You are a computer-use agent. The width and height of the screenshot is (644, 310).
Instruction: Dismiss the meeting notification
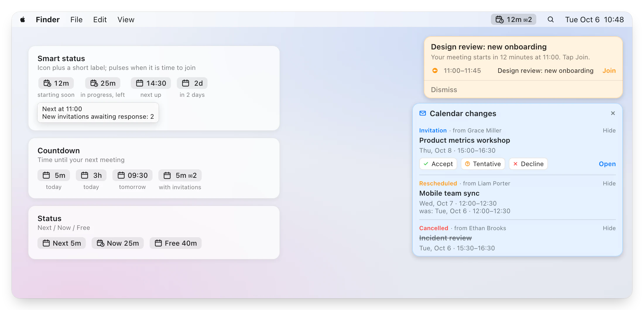click(444, 90)
